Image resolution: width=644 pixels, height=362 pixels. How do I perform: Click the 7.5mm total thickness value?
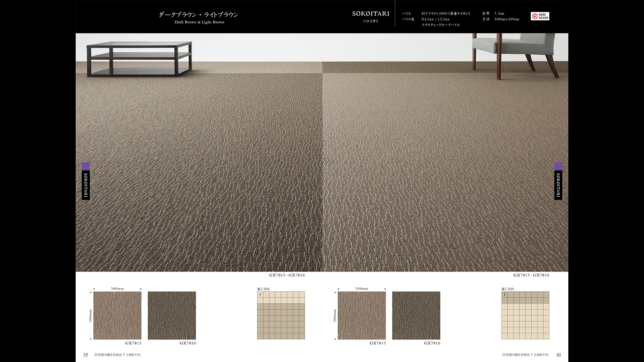click(499, 13)
